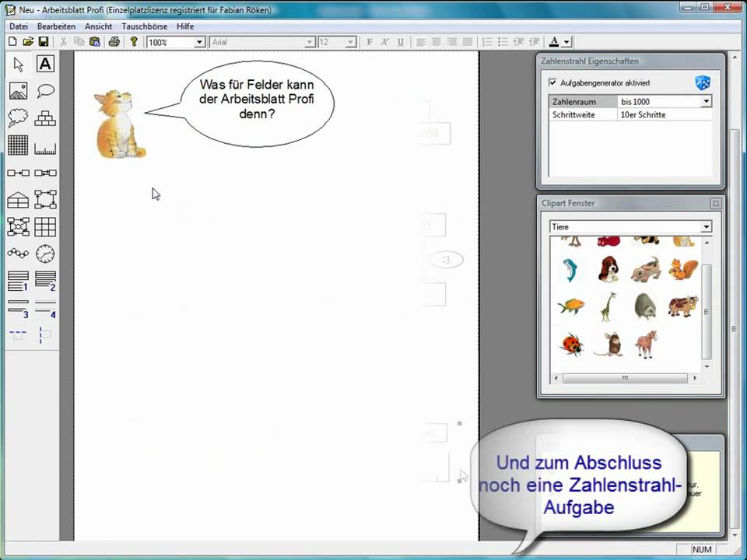Paste from clipboard toolbar icon

95,42
